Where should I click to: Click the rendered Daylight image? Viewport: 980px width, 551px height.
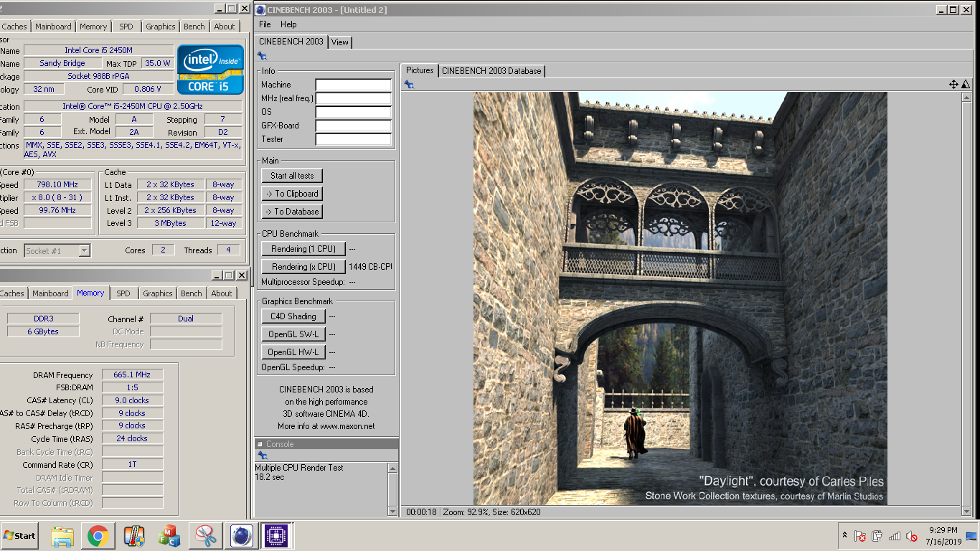click(x=680, y=298)
